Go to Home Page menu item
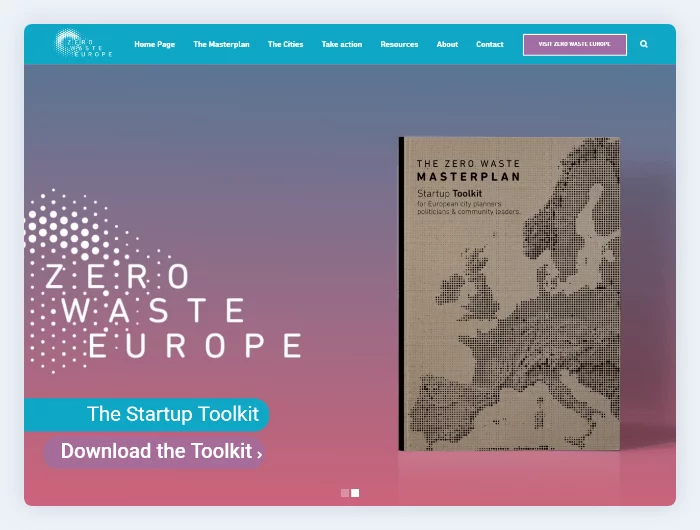700x530 pixels. coord(154,44)
